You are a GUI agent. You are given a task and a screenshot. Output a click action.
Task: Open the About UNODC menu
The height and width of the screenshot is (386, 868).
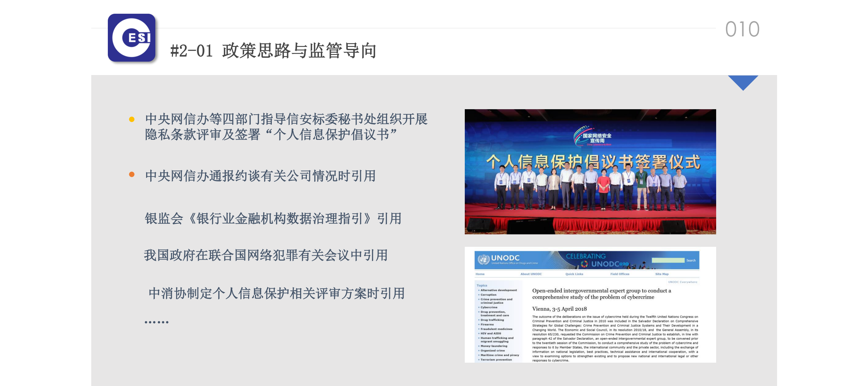531,274
